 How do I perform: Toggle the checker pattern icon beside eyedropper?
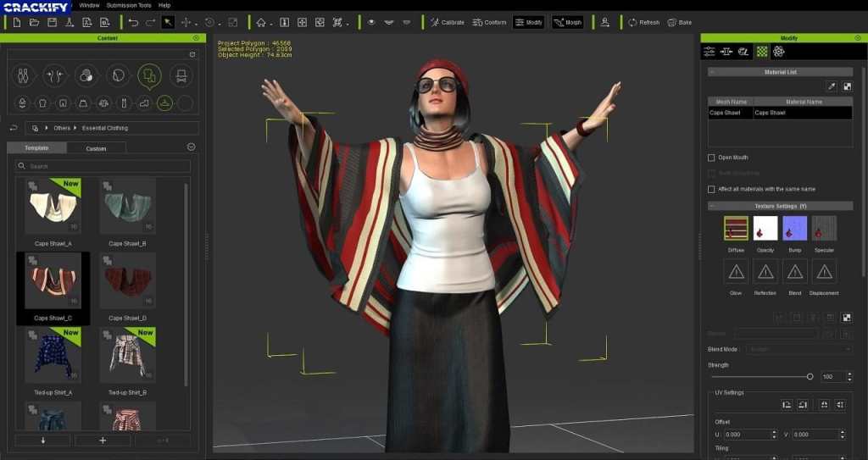pos(847,86)
